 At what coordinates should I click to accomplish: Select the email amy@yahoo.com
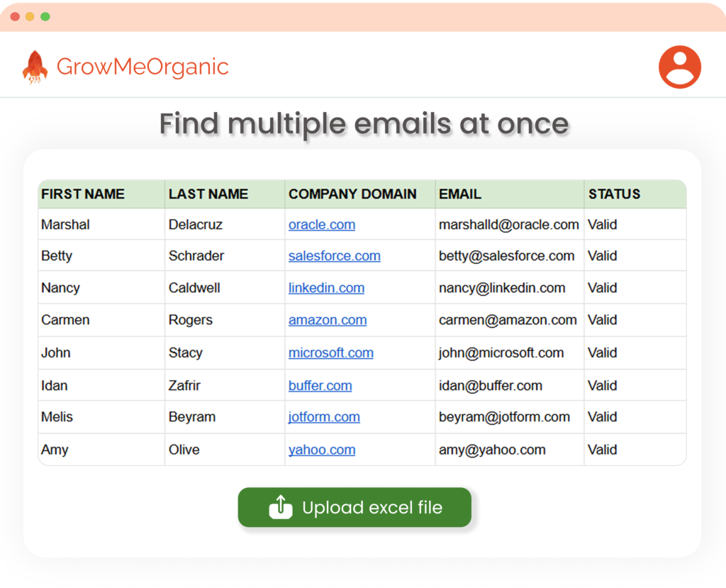(492, 450)
